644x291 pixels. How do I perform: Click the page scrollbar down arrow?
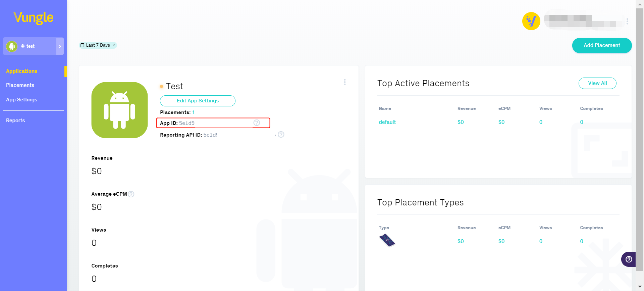tap(639, 287)
